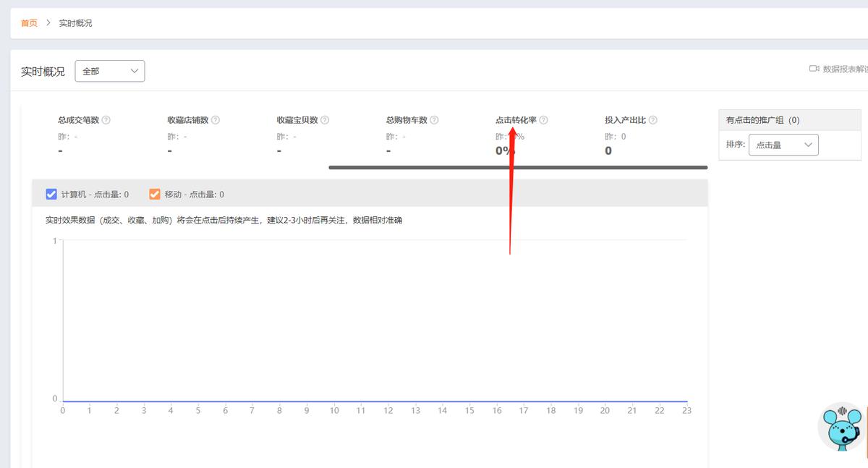The height and width of the screenshot is (468, 868).
Task: Click hour 12 label on the chart axis
Action: click(388, 409)
